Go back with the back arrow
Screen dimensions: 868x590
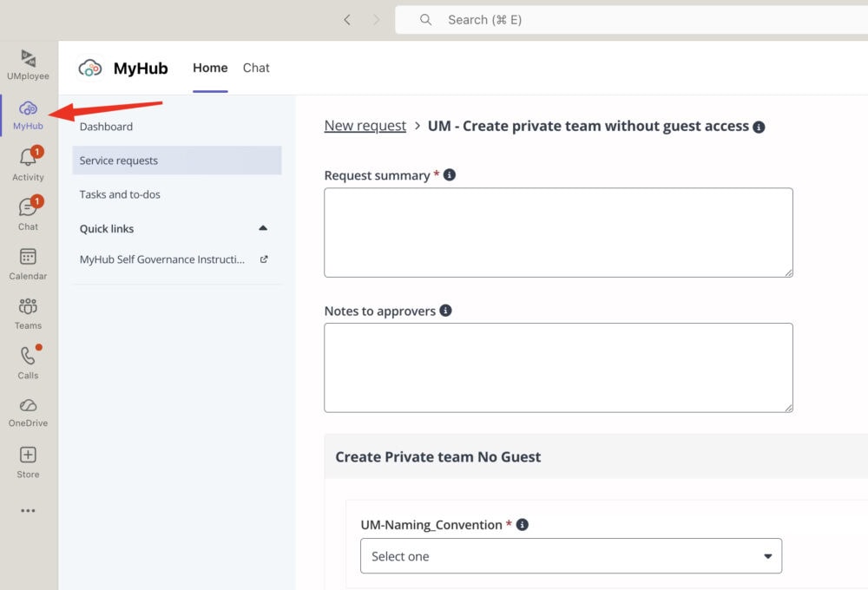point(347,20)
